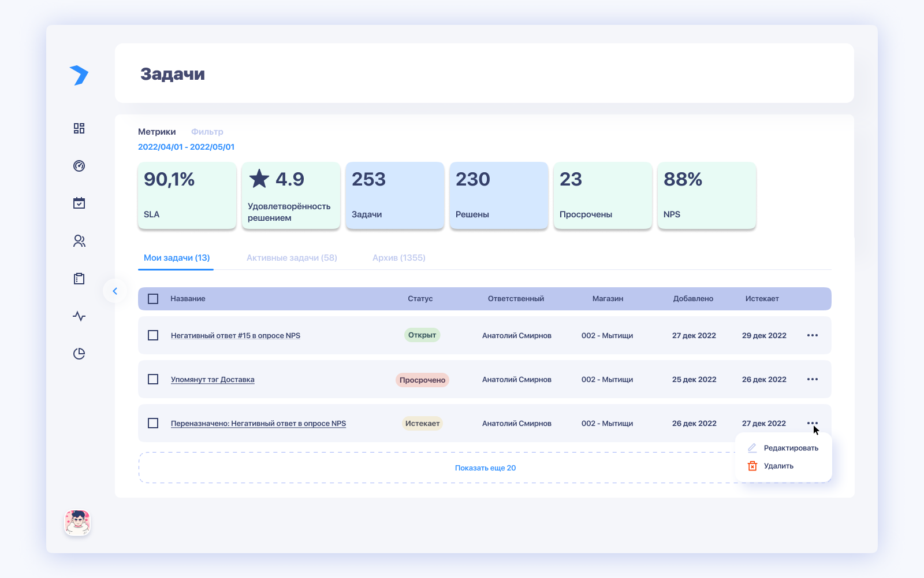Open three-dot menu for Негативный ответ #15 row
This screenshot has width=924, height=578.
click(813, 335)
